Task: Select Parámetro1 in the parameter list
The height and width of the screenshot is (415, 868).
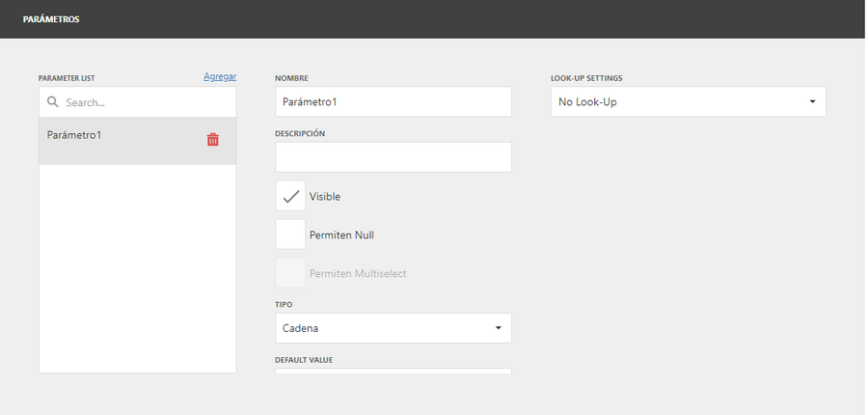Action: [137, 141]
